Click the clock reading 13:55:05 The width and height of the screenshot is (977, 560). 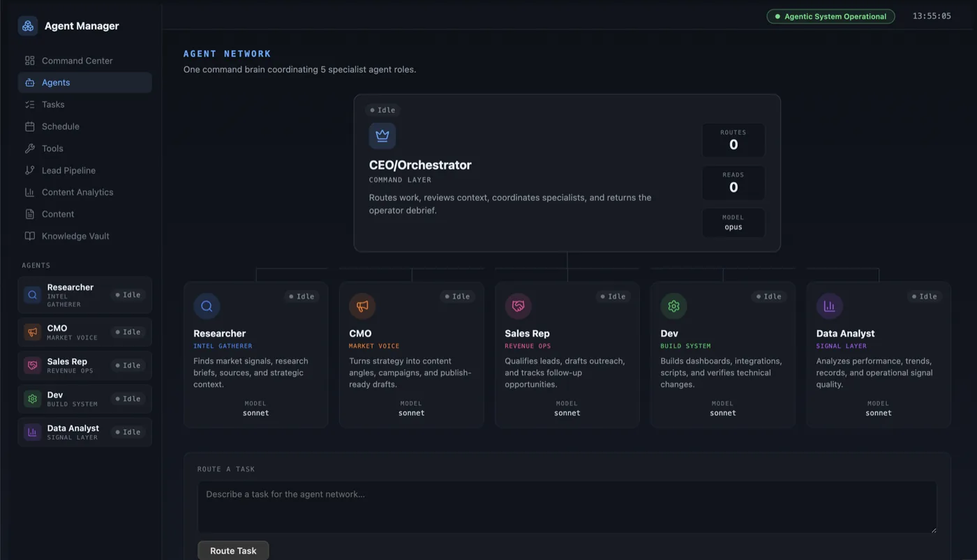point(932,16)
